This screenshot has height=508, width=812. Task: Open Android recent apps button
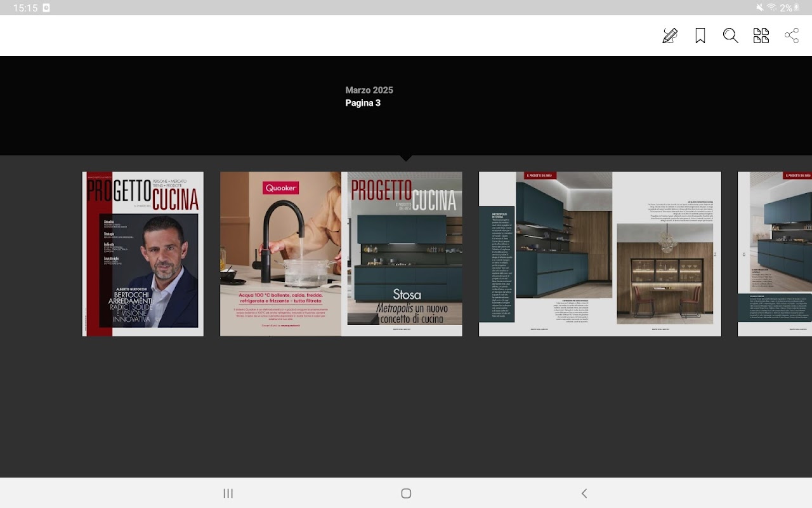[x=228, y=493]
